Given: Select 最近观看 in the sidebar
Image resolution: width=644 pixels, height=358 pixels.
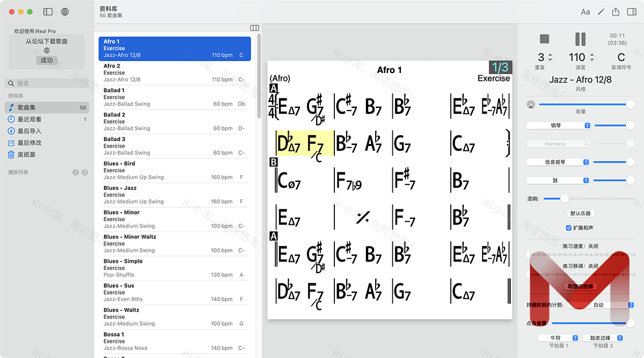Looking at the screenshot, I should coord(30,119).
